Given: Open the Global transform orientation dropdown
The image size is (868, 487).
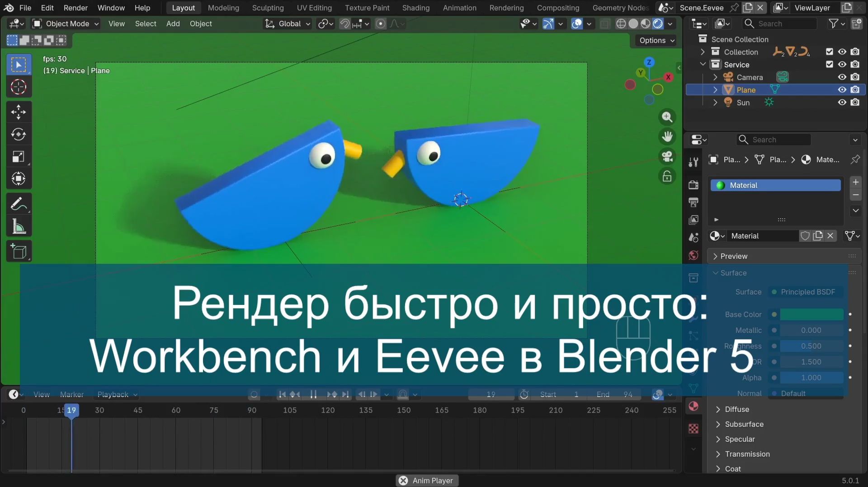Looking at the screenshot, I should click(288, 24).
